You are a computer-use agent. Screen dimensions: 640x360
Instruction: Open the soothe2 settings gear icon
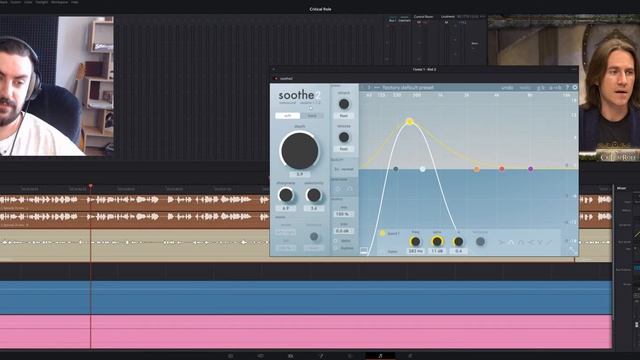click(x=575, y=87)
